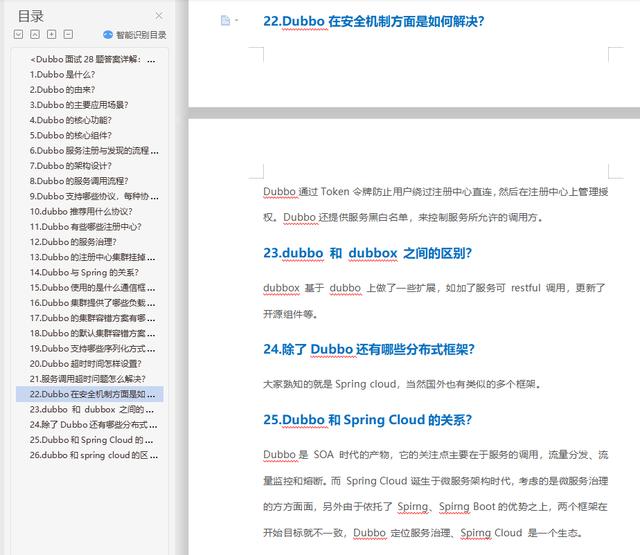640x555 pixels.
Task: Click the paragraph line 开源组件等。
Action: coord(290,314)
